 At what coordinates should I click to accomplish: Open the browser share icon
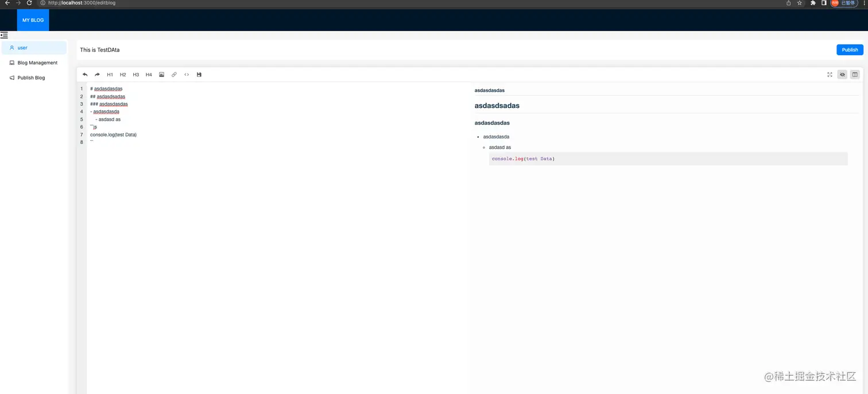[788, 3]
